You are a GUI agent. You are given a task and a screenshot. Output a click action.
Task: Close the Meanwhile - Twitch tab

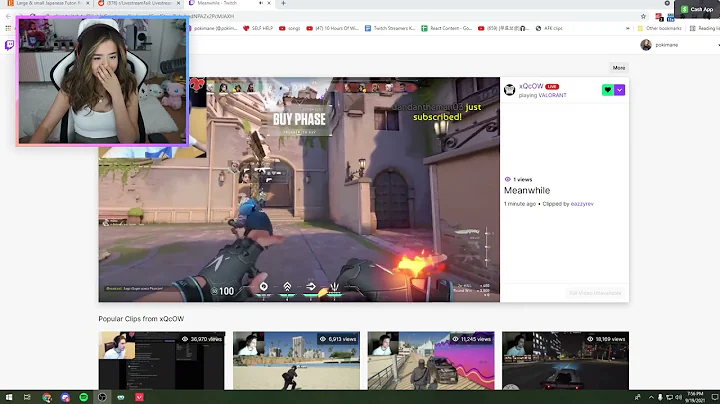click(269, 3)
